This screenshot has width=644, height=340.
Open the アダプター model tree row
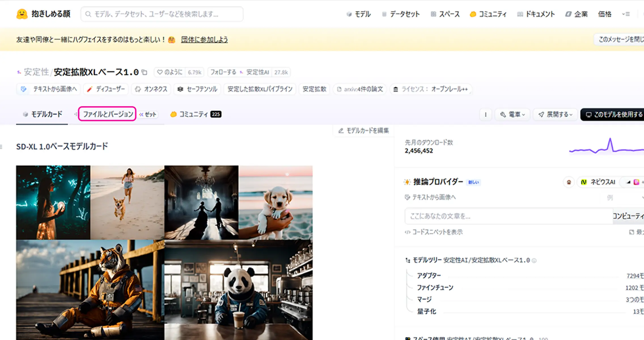tap(525, 276)
